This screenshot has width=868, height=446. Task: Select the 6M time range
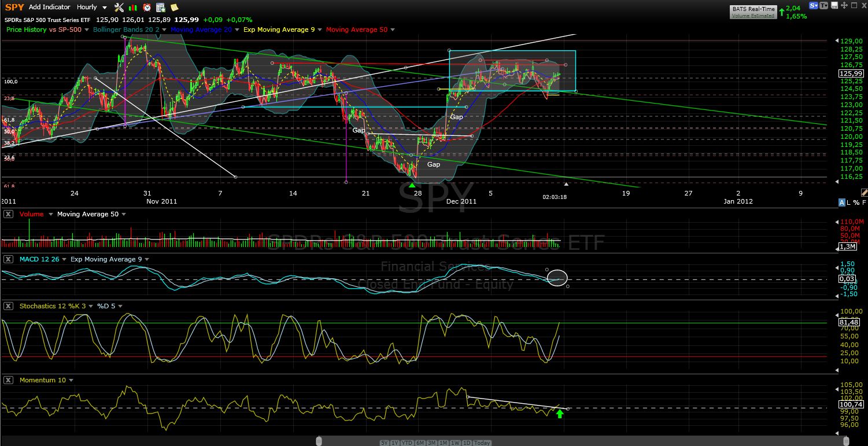click(x=420, y=443)
